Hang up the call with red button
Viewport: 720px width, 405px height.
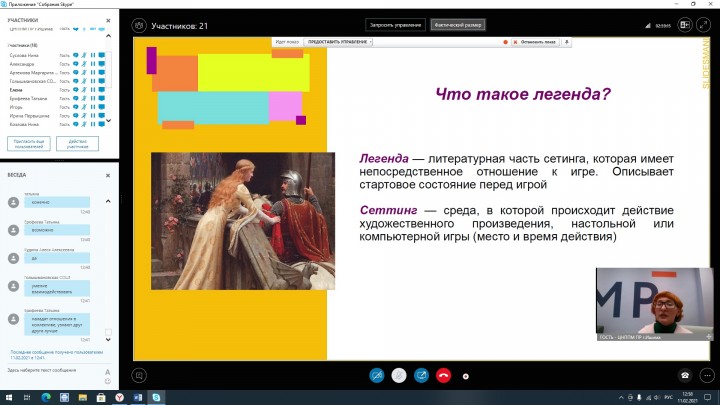tap(444, 376)
